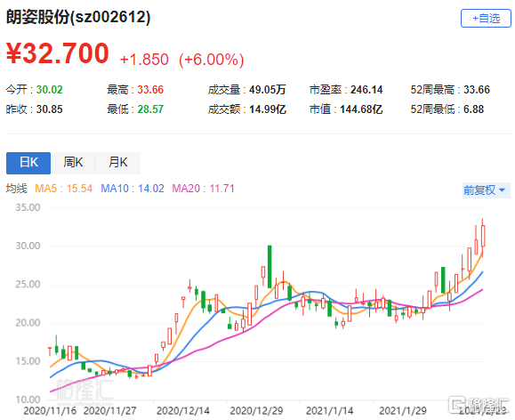Switch to 月K monthly chart tab

click(x=118, y=163)
